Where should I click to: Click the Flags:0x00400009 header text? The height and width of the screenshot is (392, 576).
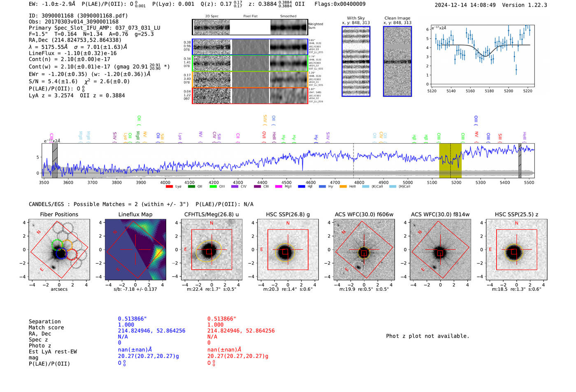(340, 4)
